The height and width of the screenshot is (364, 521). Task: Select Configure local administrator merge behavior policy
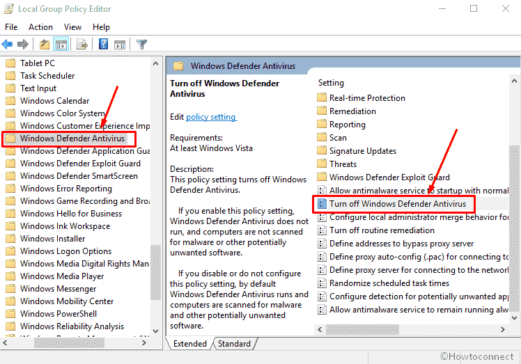click(413, 217)
